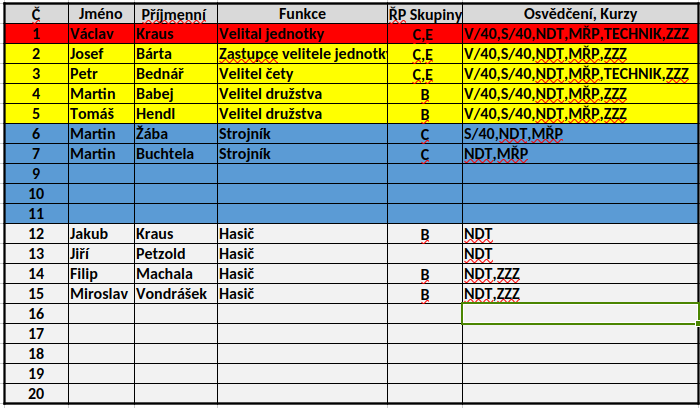Click the 'Příjmenní' header cell

[x=175, y=14]
